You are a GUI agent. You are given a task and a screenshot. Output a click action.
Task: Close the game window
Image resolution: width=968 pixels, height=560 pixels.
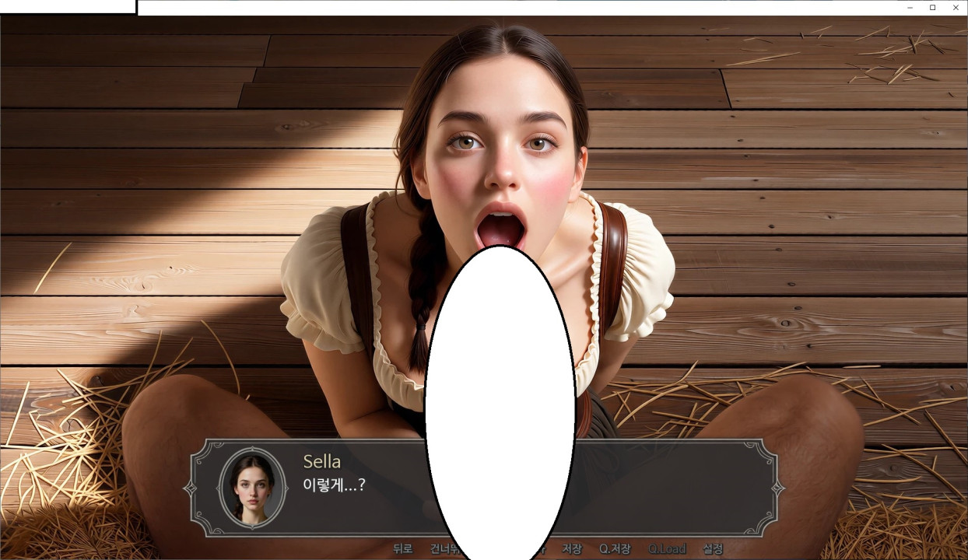956,8
